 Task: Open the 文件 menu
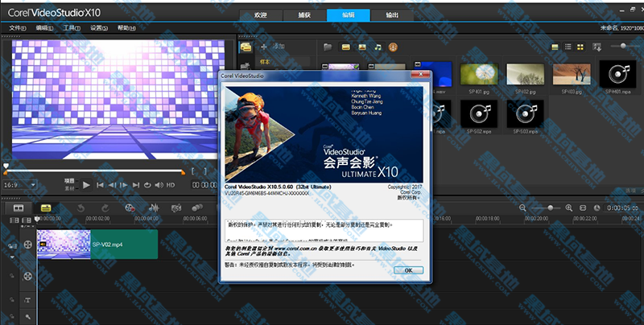[x=17, y=28]
